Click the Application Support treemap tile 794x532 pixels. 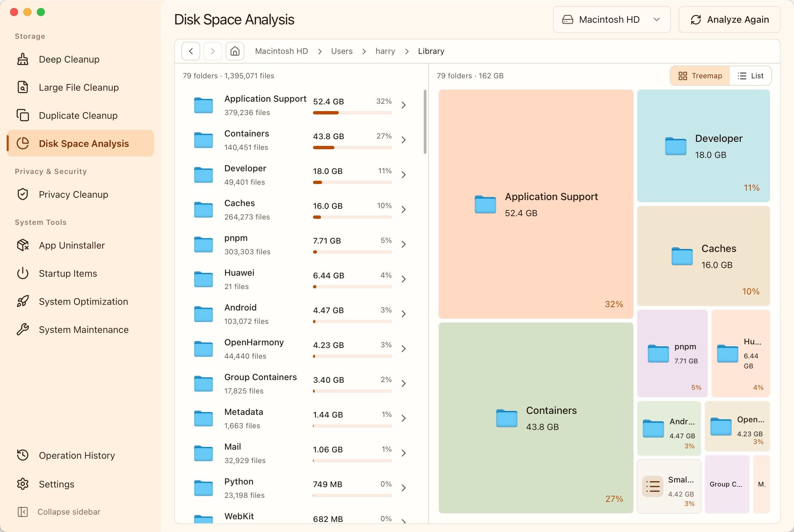[x=536, y=204]
